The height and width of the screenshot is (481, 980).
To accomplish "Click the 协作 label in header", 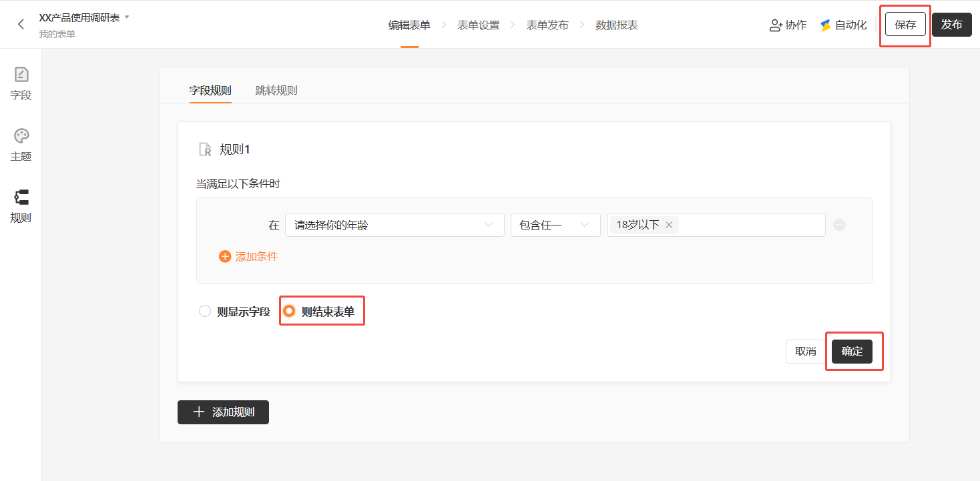I will tap(796, 25).
